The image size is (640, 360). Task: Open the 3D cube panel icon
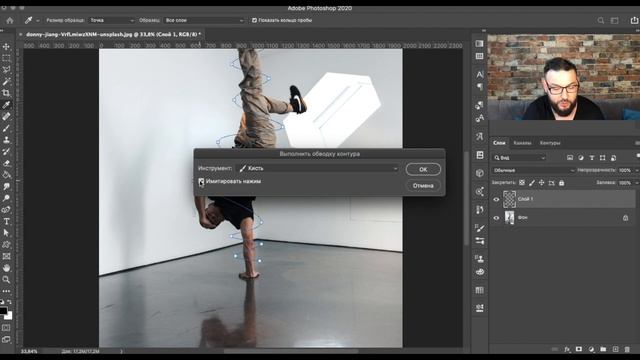(480, 173)
